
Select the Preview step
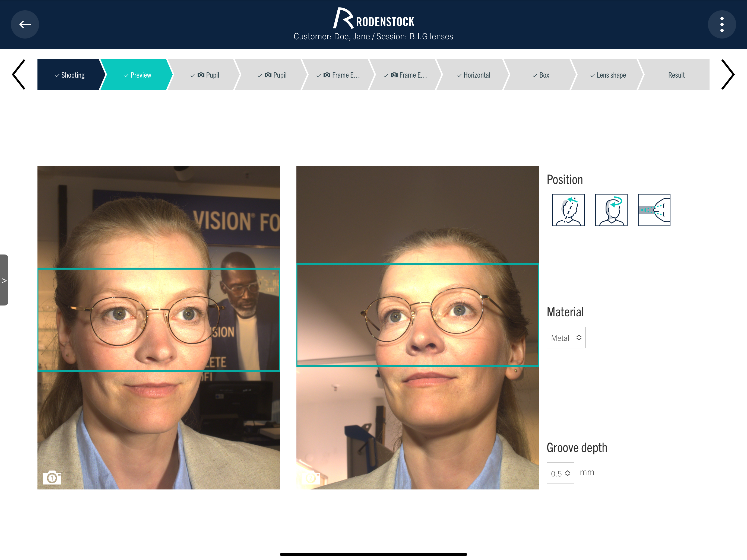pyautogui.click(x=137, y=75)
